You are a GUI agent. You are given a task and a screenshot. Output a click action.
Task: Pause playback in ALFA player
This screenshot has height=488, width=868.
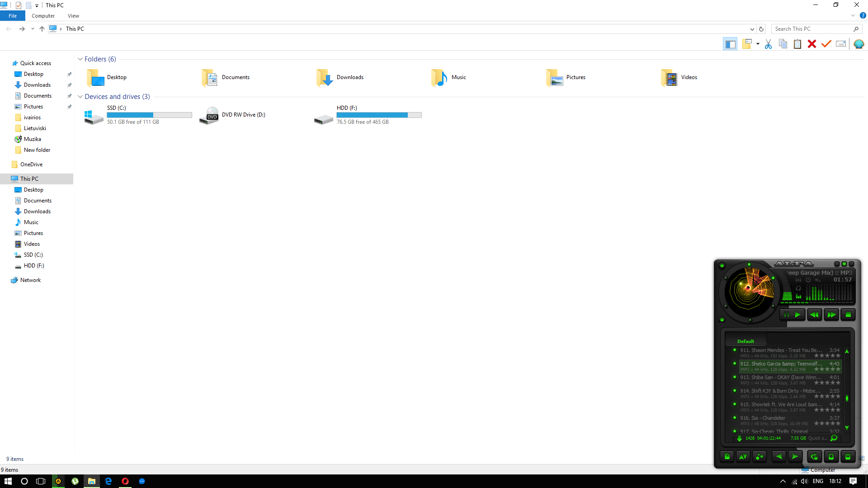click(786, 315)
